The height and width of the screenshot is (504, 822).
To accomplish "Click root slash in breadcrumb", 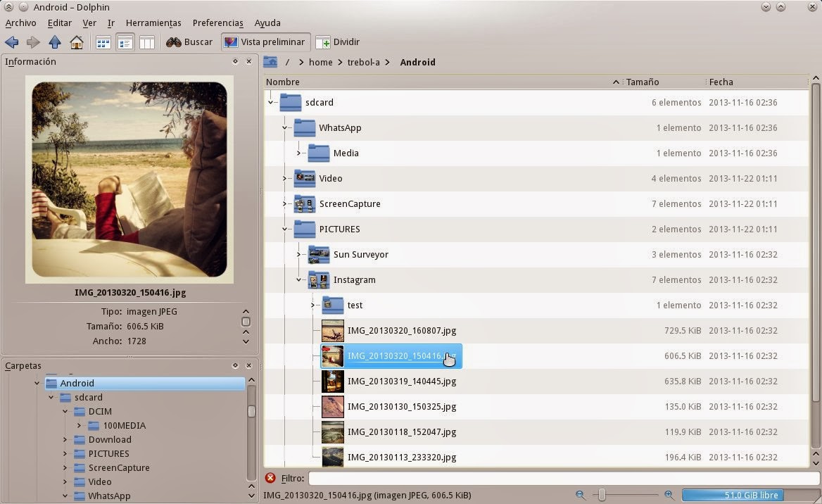I will pos(287,63).
